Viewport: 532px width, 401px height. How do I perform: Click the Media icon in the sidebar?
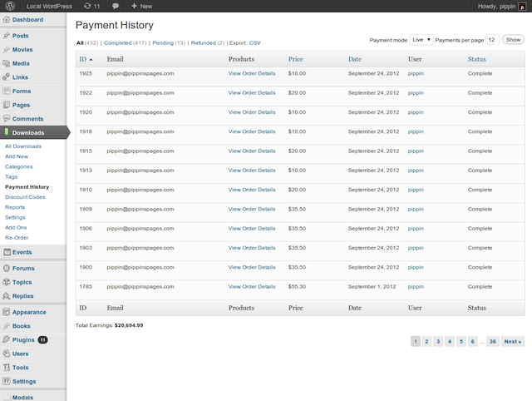6,63
